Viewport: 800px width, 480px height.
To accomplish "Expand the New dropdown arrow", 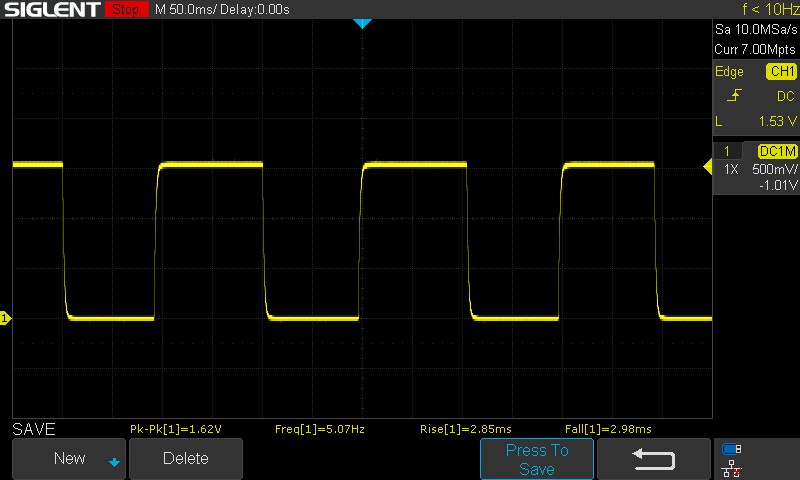I will [114, 462].
